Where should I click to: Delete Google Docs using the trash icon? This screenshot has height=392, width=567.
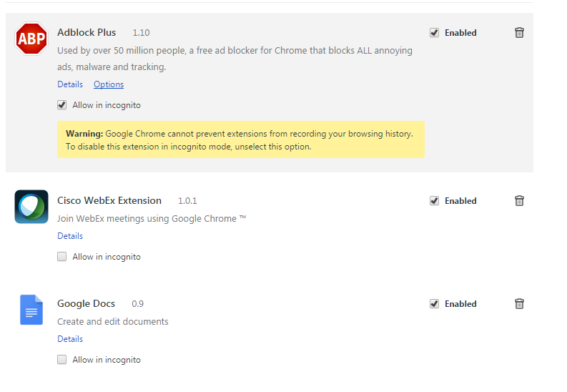[519, 304]
